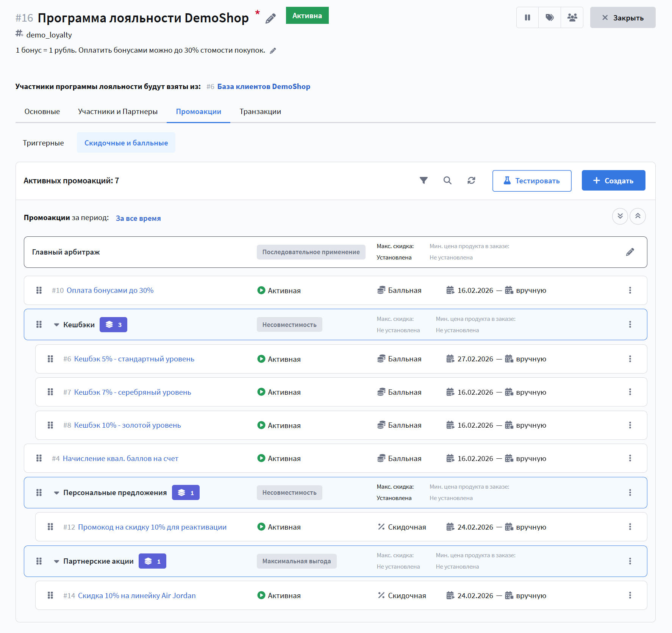Click the Тестировать button

[x=532, y=181]
